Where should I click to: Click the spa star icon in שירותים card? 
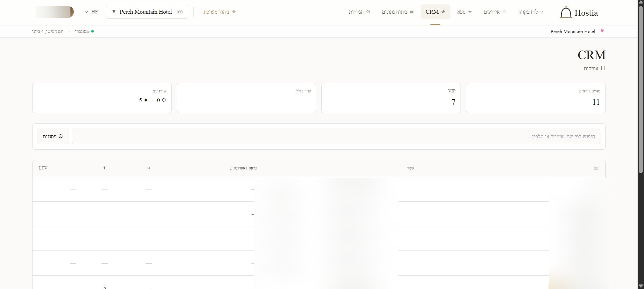click(x=146, y=100)
